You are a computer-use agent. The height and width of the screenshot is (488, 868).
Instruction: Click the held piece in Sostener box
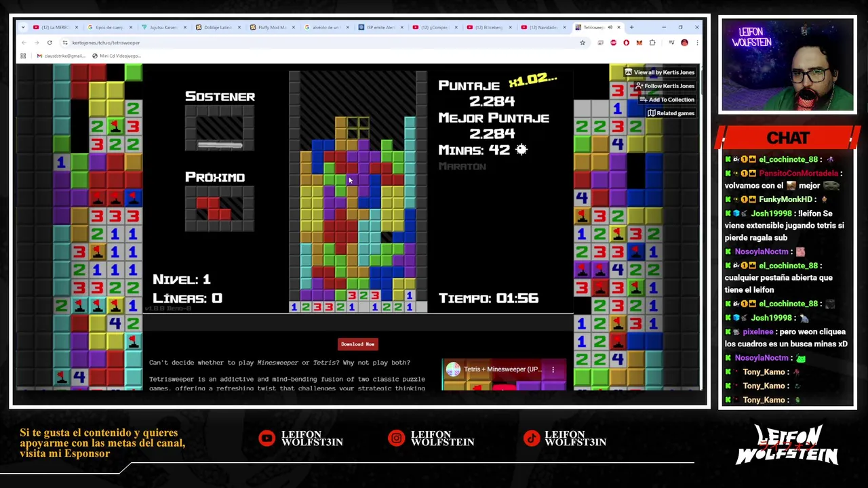(220, 144)
